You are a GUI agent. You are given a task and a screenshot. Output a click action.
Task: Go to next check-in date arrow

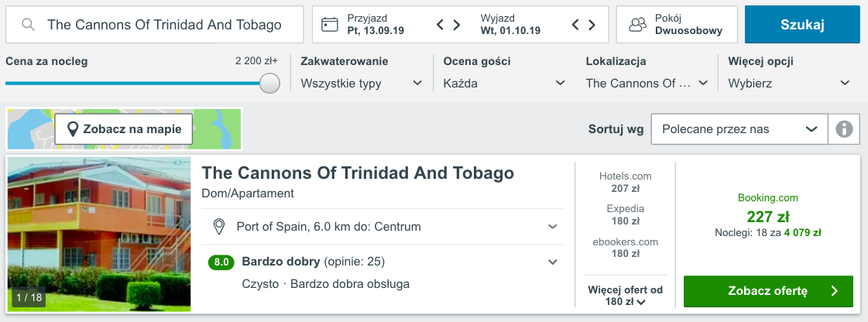pyautogui.click(x=457, y=24)
